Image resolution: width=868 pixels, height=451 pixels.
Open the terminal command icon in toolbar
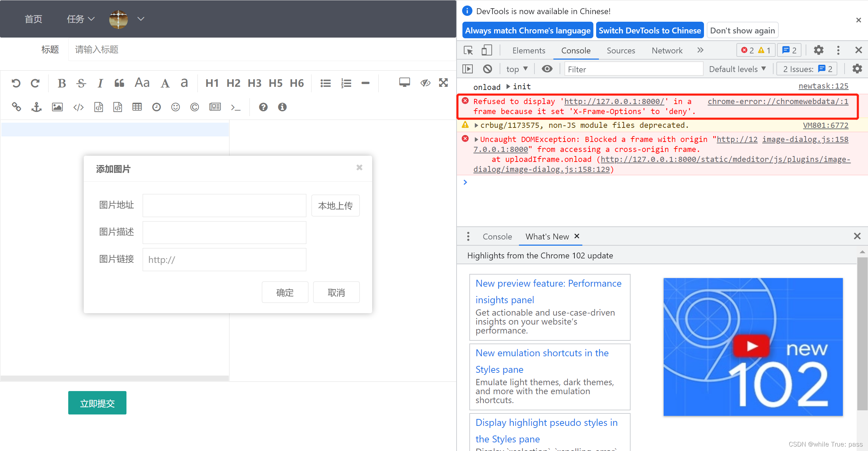coord(236,107)
